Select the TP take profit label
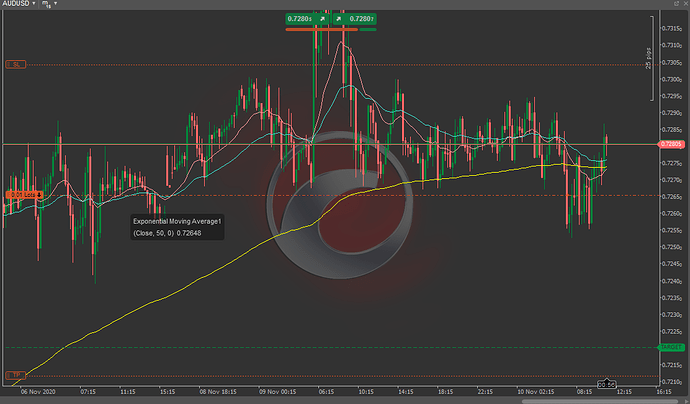The height and width of the screenshot is (404, 690). pos(15,375)
